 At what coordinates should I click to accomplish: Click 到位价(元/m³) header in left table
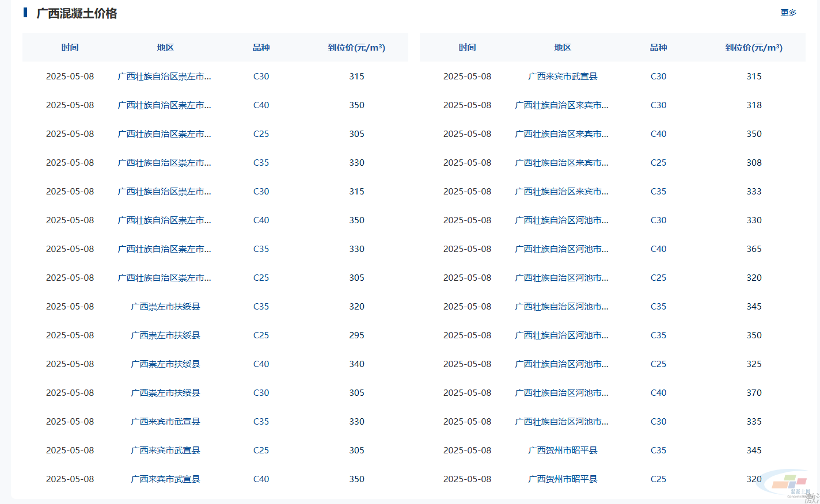pyautogui.click(x=356, y=48)
